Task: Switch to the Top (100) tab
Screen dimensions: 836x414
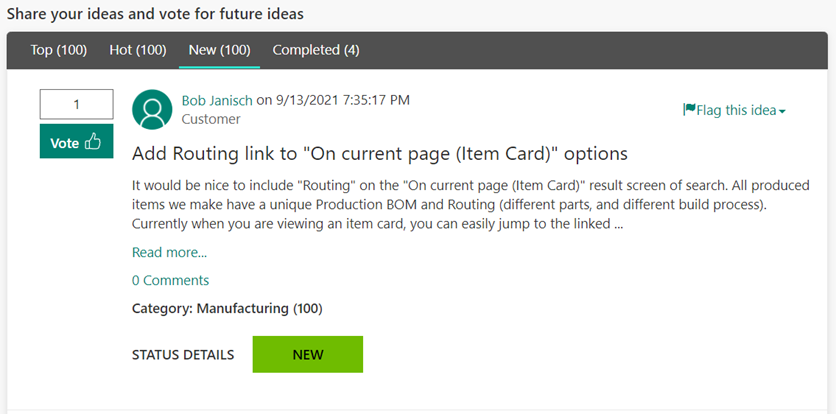Action: 59,50
